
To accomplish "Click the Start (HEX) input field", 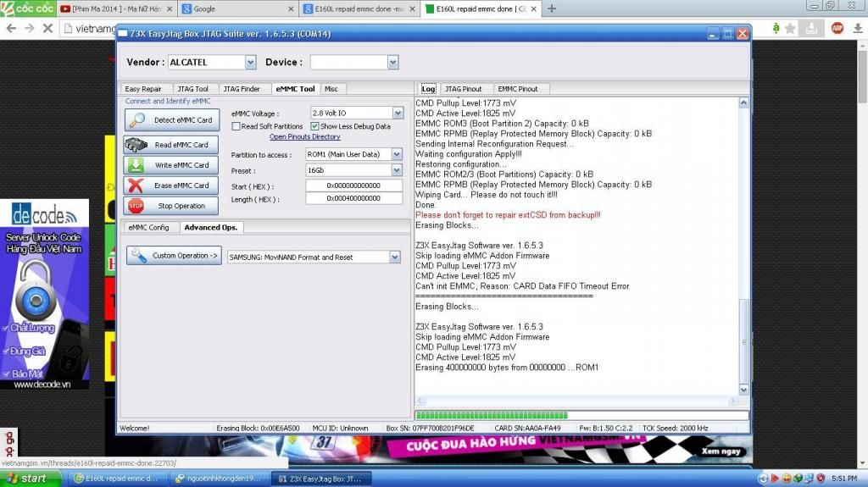I will tap(353, 185).
